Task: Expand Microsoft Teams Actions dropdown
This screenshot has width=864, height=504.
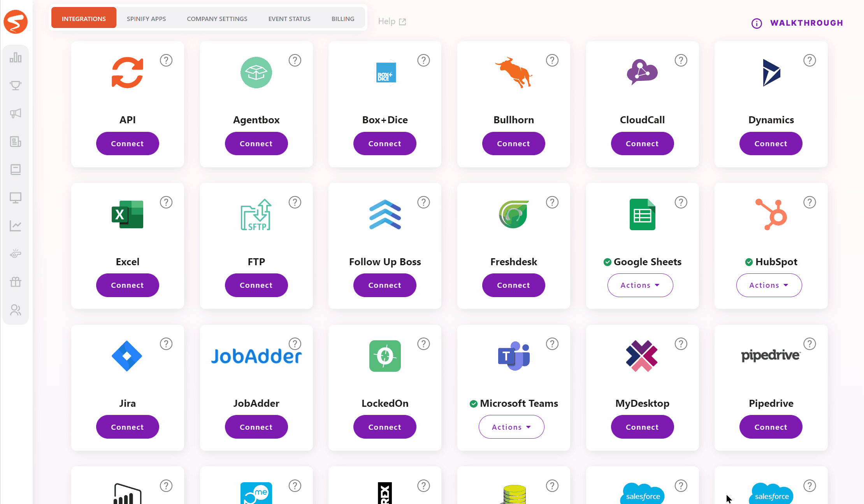Action: click(x=511, y=427)
